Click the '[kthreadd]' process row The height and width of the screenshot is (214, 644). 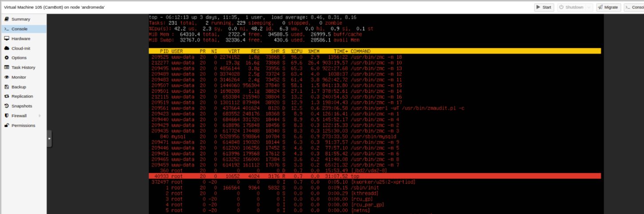tap(375, 193)
